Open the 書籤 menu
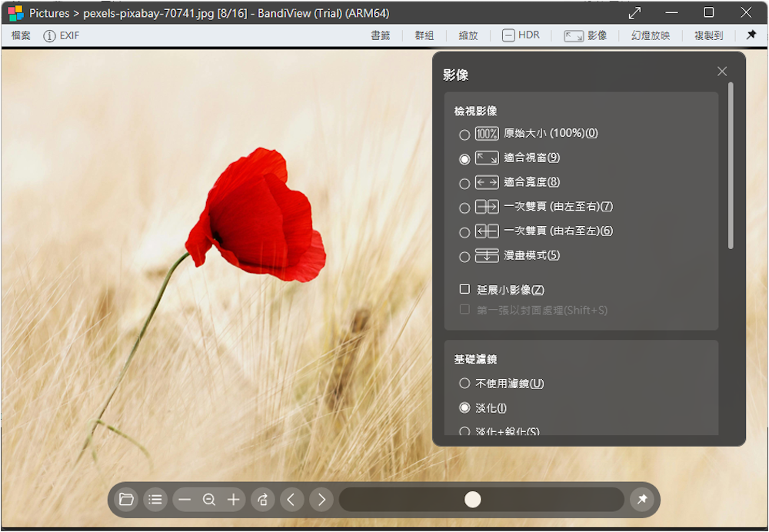The height and width of the screenshot is (532, 769). pos(381,35)
